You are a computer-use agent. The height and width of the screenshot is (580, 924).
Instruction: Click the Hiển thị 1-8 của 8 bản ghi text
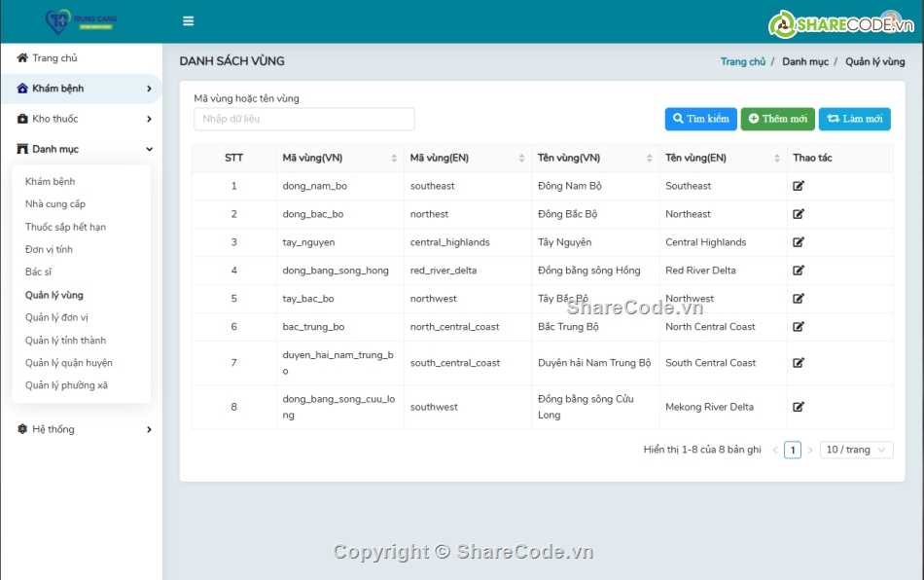click(x=702, y=450)
